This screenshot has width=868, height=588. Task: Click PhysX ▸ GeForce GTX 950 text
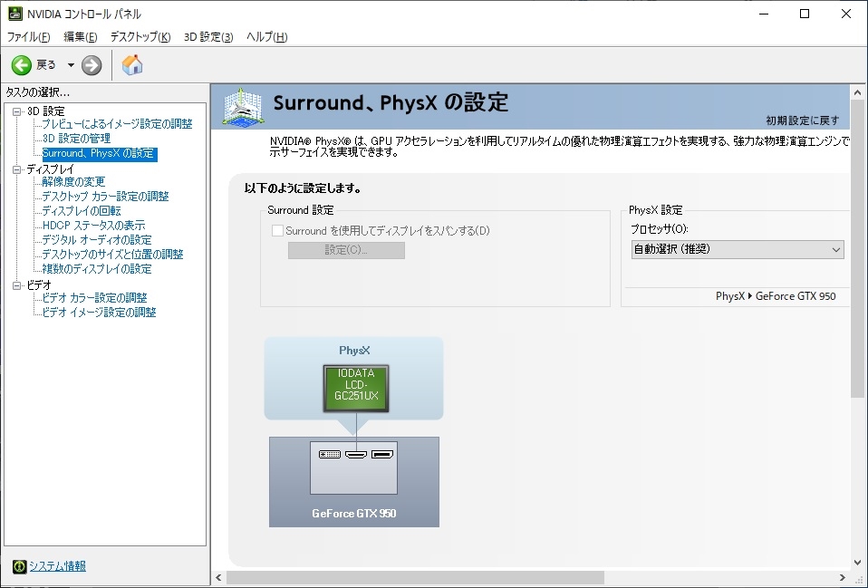776,296
